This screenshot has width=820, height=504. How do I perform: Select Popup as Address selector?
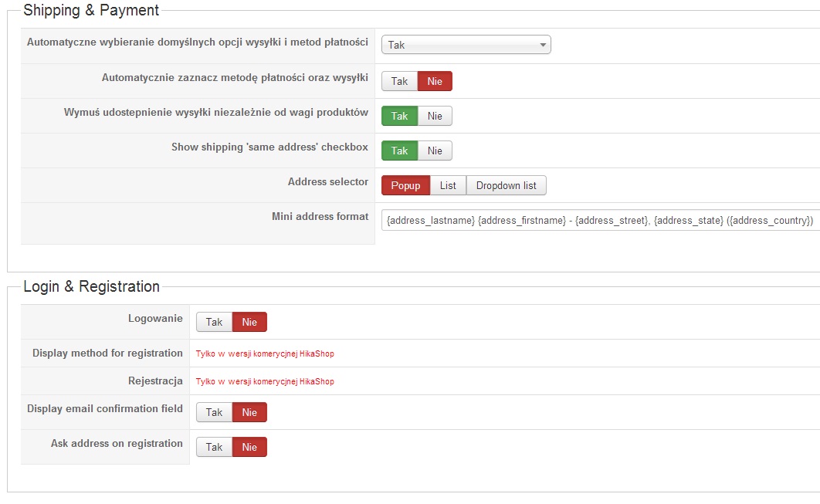click(405, 185)
